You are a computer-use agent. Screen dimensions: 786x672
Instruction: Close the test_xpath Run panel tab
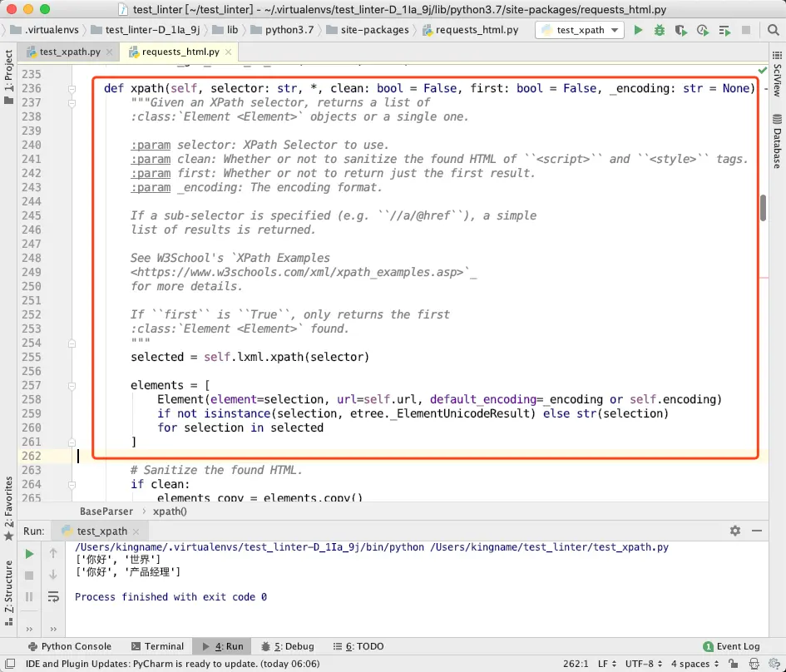[x=136, y=531]
